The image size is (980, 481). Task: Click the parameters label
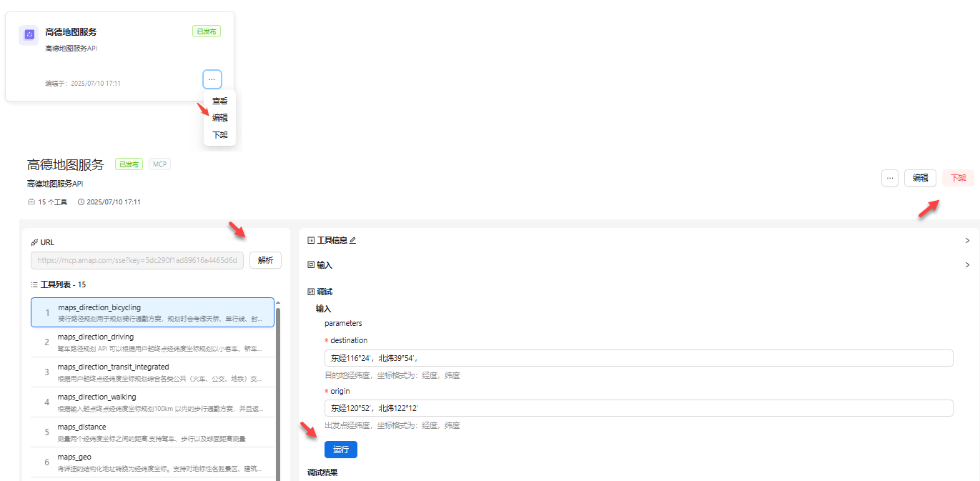coord(344,324)
